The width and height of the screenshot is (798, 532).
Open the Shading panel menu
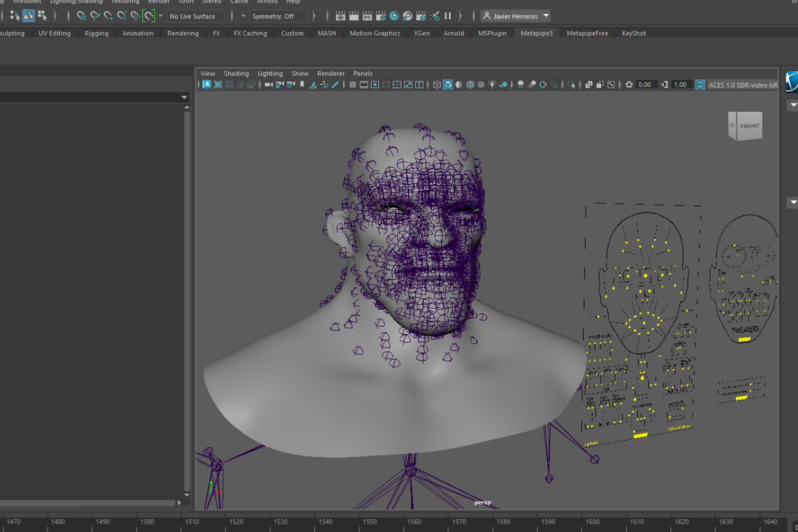[236, 73]
